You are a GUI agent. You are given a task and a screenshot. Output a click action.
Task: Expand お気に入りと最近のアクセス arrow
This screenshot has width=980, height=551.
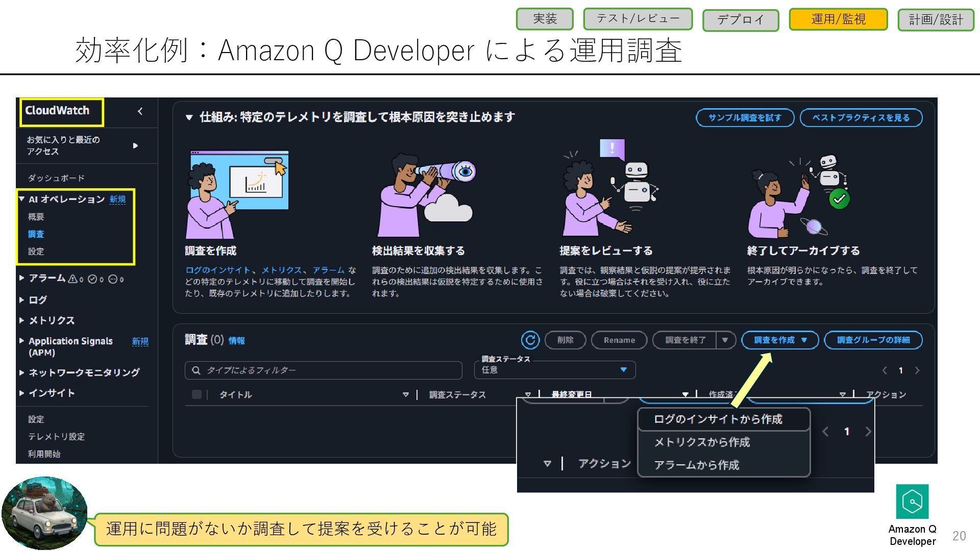tap(135, 146)
